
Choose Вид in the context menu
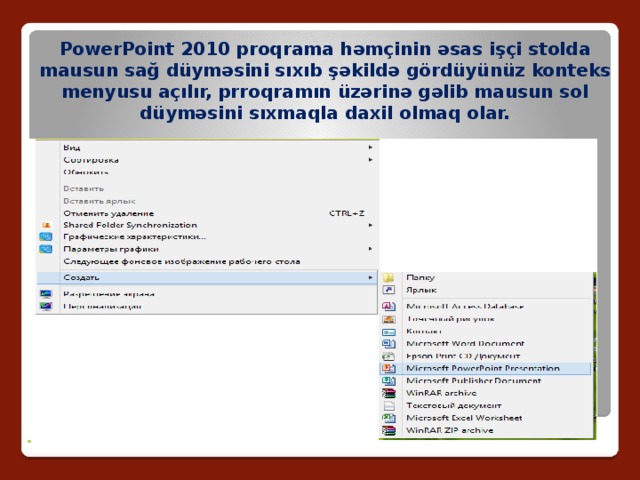click(207, 147)
